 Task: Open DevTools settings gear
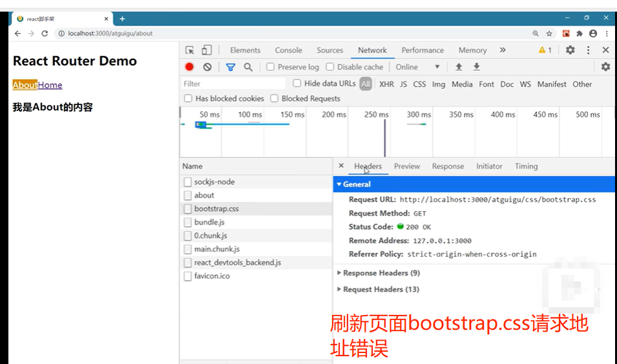(x=570, y=50)
